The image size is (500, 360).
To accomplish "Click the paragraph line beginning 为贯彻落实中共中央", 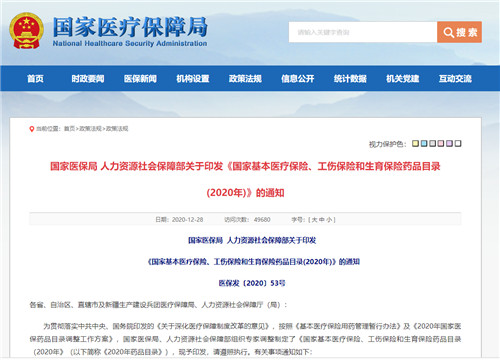I will point(252,326).
